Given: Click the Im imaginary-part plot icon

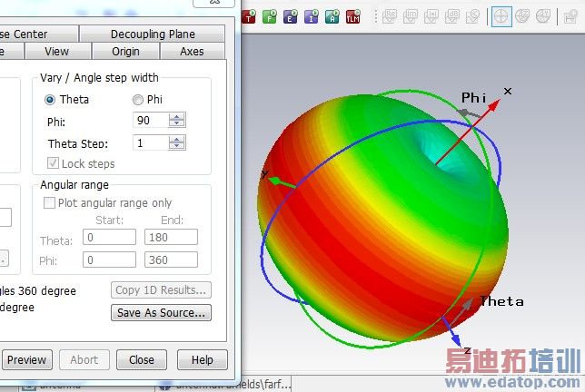Looking at the screenshot, I should pyautogui.click(x=411, y=16).
